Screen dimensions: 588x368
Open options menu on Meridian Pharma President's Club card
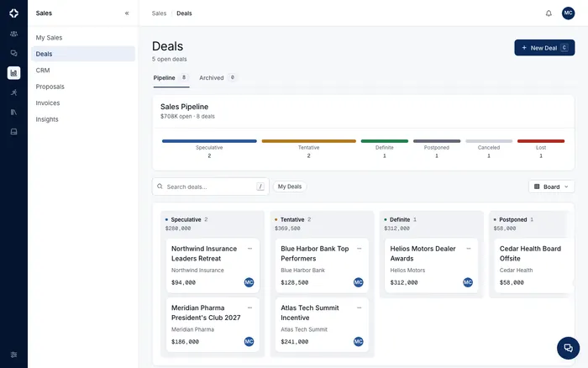pyautogui.click(x=249, y=308)
